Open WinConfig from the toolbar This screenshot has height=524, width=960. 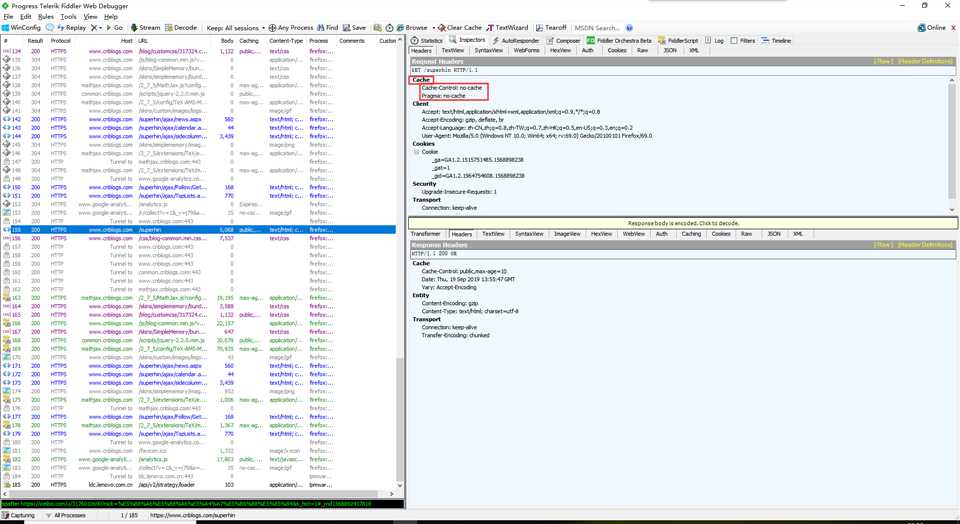coord(21,28)
